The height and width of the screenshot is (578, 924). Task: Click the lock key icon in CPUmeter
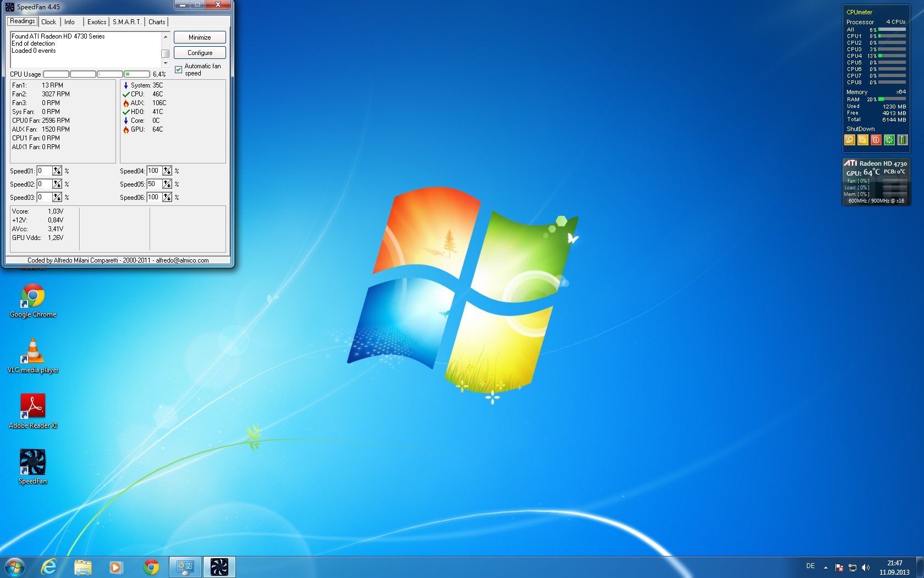[x=850, y=140]
